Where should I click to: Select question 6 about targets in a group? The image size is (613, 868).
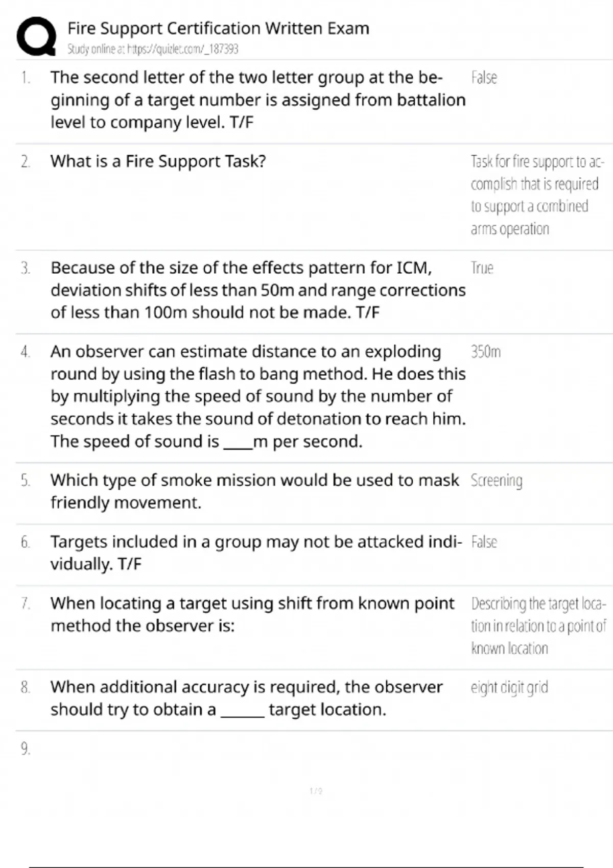pos(255,552)
